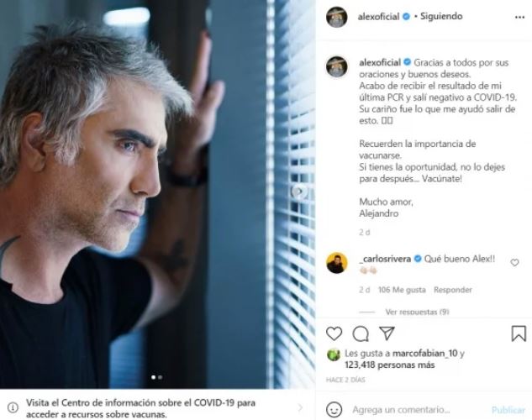Go to next photo carousel arrow
The image size is (532, 420).
(299, 192)
